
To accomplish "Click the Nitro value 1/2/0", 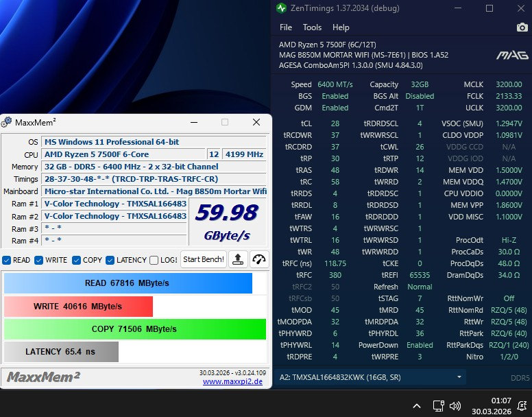I will (509, 357).
